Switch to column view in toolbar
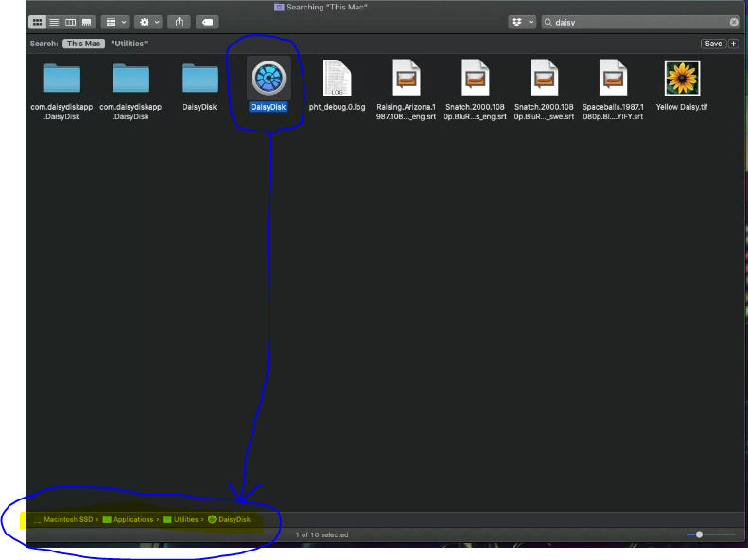Screen dimensions: 748x560 pyautogui.click(x=71, y=22)
